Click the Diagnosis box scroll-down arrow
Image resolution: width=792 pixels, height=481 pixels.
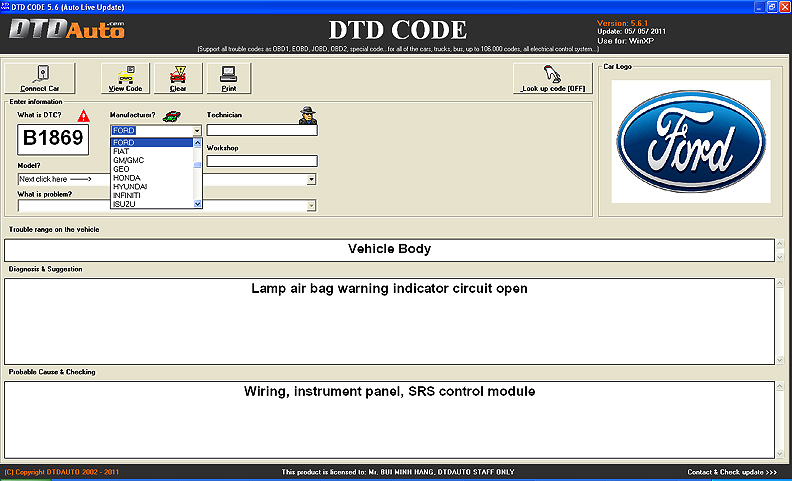779,360
